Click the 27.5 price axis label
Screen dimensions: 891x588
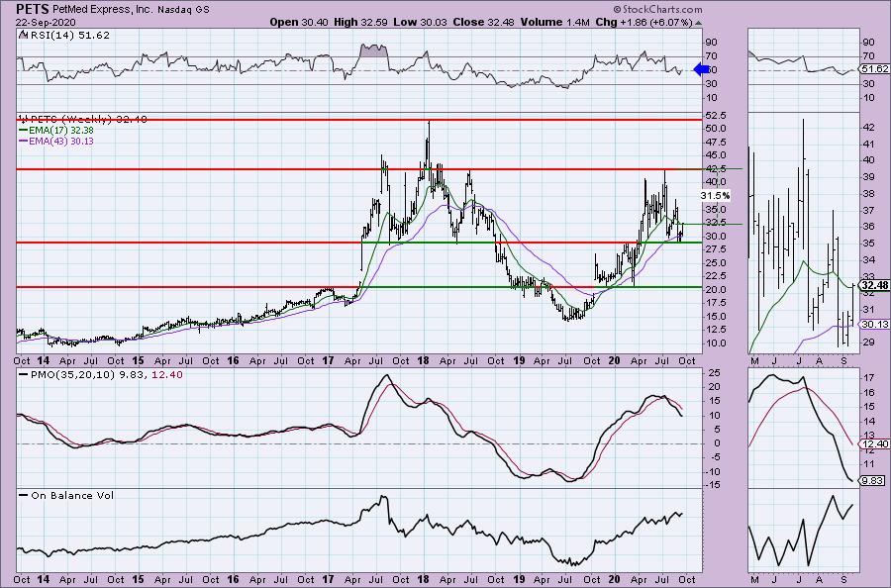(716, 249)
